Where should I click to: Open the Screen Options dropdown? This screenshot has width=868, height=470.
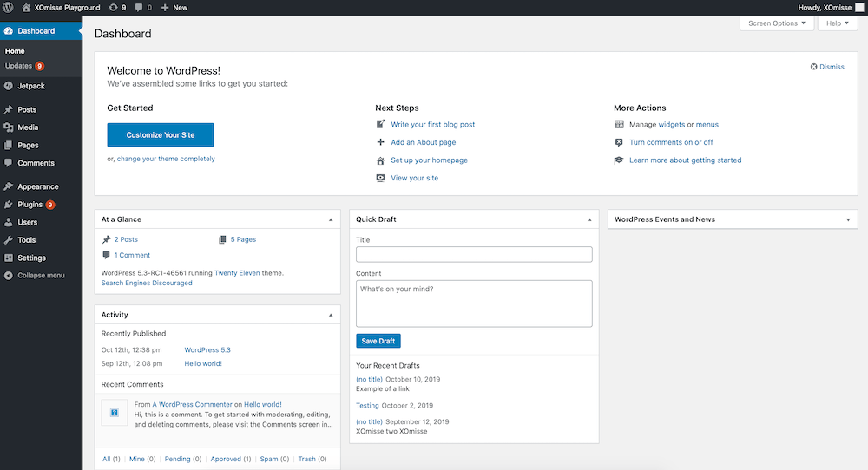point(777,23)
